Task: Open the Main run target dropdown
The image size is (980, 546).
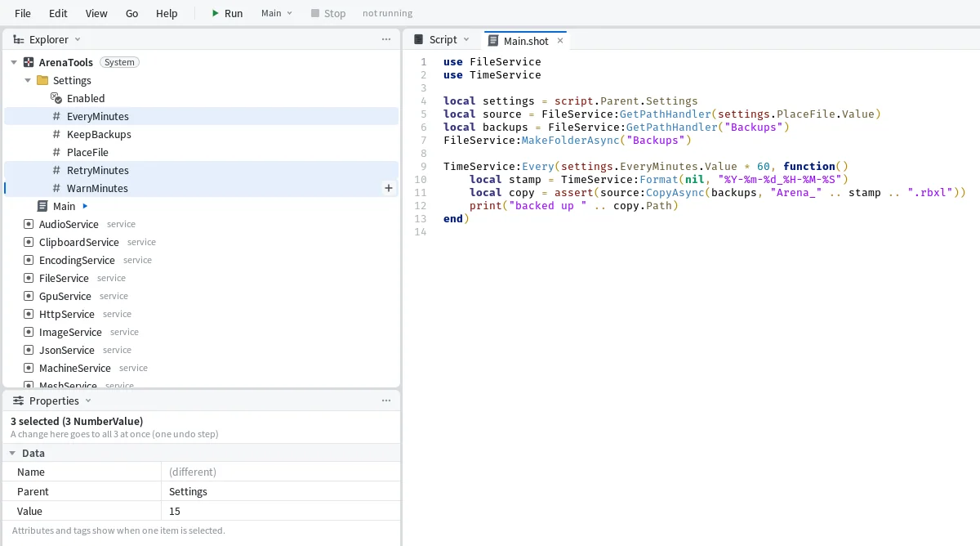Action: (x=277, y=13)
